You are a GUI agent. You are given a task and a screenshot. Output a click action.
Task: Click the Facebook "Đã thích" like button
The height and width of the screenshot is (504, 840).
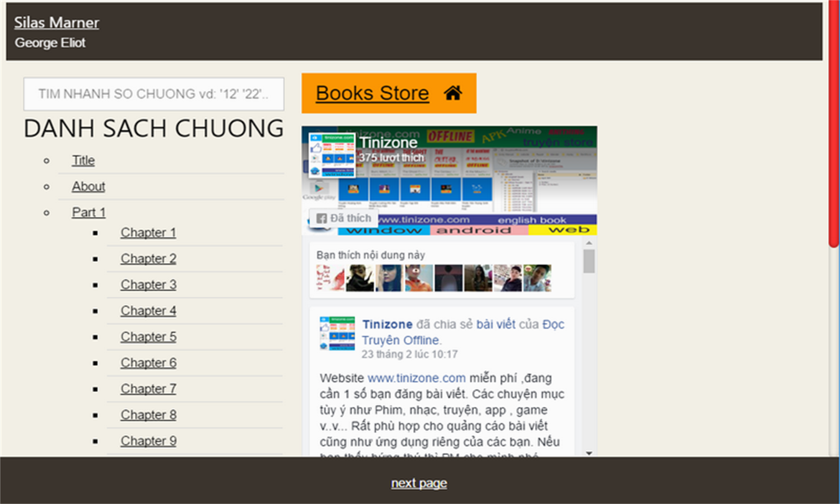pos(343,218)
